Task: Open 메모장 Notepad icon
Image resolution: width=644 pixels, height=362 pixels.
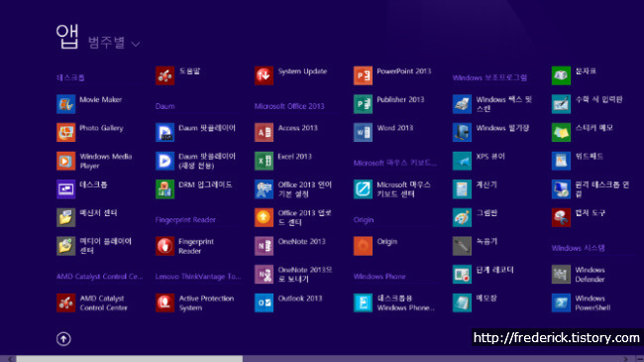Action: [462, 302]
